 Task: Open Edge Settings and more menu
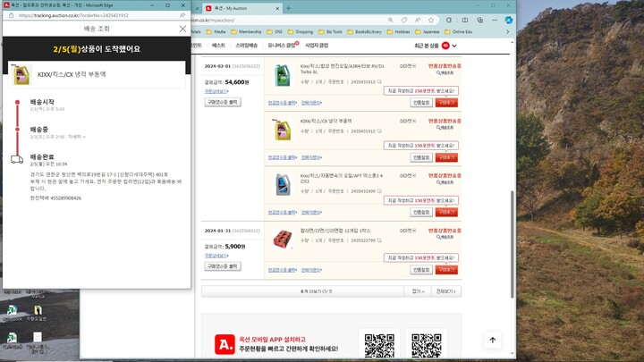pos(495,20)
